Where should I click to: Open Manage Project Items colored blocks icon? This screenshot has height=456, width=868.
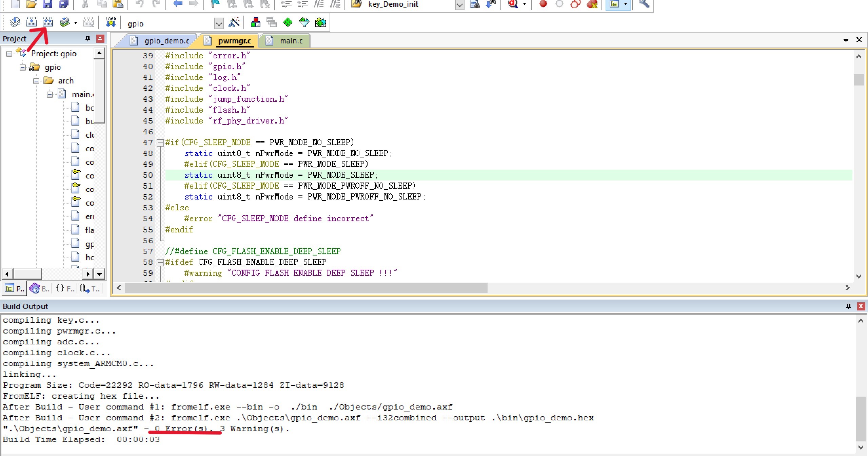pyautogui.click(x=255, y=22)
